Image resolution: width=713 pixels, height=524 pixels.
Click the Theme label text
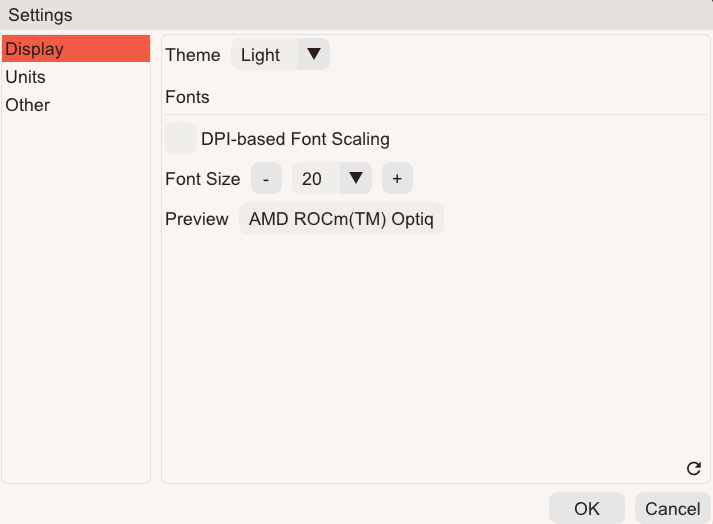coord(193,55)
